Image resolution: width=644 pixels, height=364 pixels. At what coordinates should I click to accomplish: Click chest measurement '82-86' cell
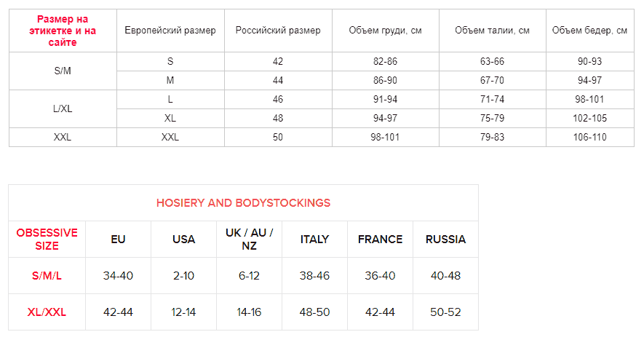(385, 62)
